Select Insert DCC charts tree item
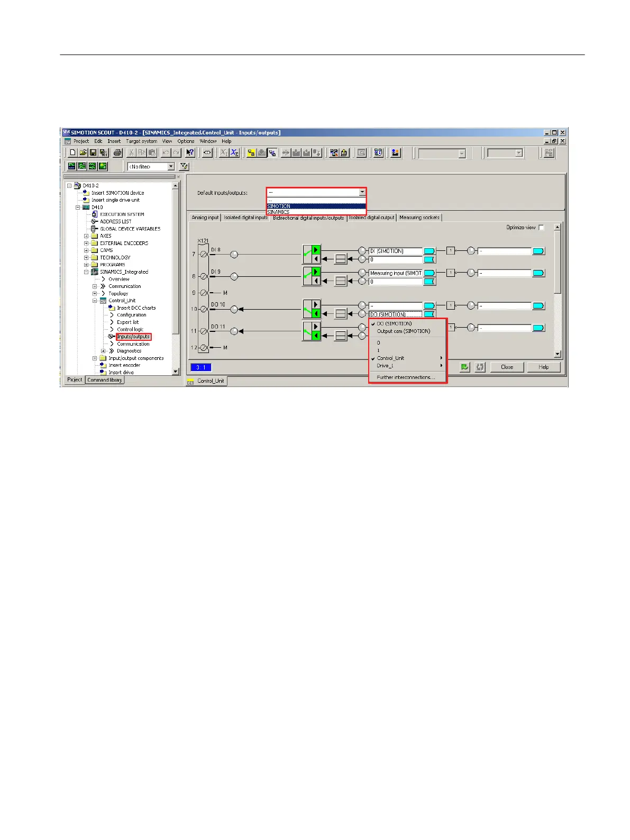The height and width of the screenshot is (840, 630). coord(136,308)
